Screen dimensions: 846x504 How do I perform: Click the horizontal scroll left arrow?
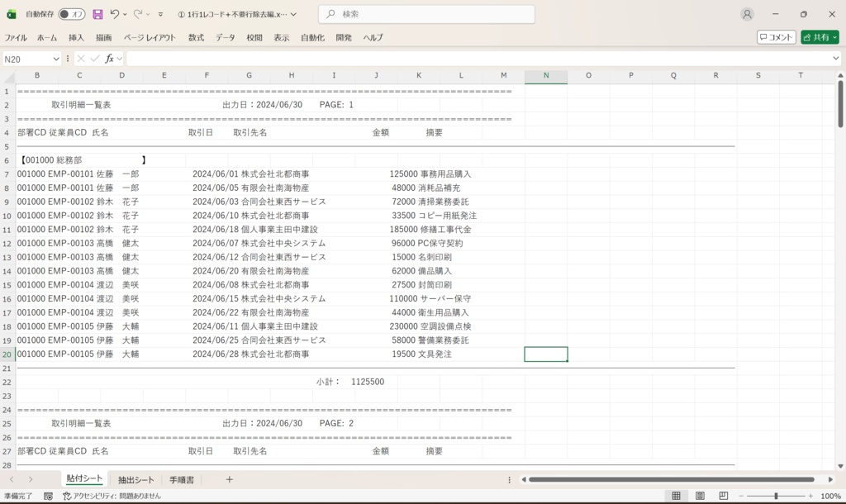tap(523, 479)
